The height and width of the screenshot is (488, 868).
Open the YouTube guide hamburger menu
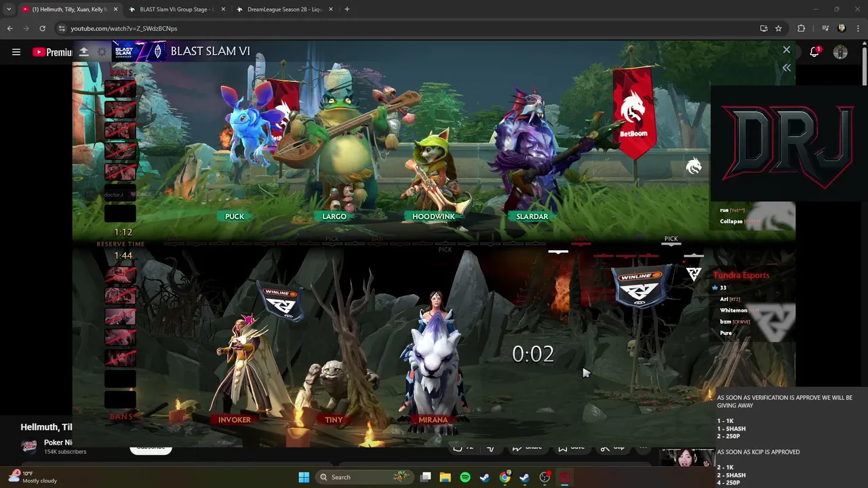point(16,52)
